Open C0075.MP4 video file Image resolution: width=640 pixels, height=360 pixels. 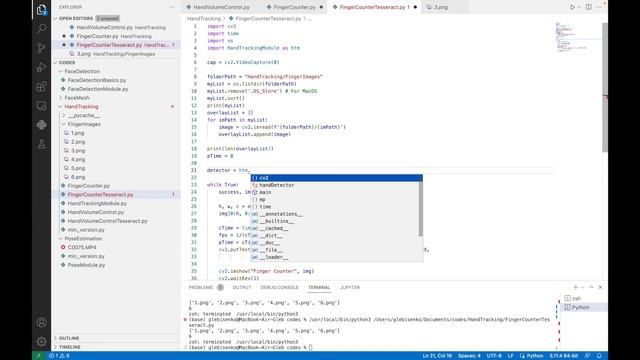point(116,247)
